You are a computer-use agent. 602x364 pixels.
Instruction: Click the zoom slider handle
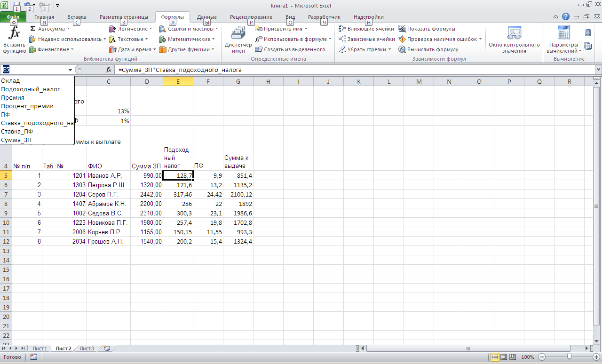click(x=569, y=357)
